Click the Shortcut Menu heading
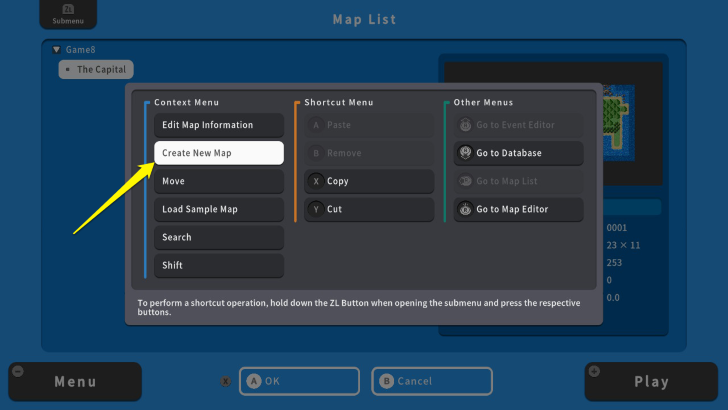 (x=339, y=102)
